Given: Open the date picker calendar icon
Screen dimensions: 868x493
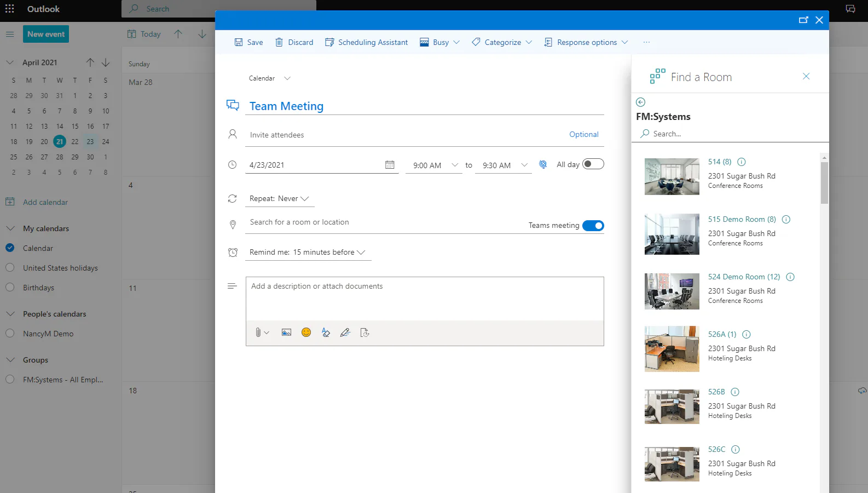Looking at the screenshot, I should [x=390, y=165].
